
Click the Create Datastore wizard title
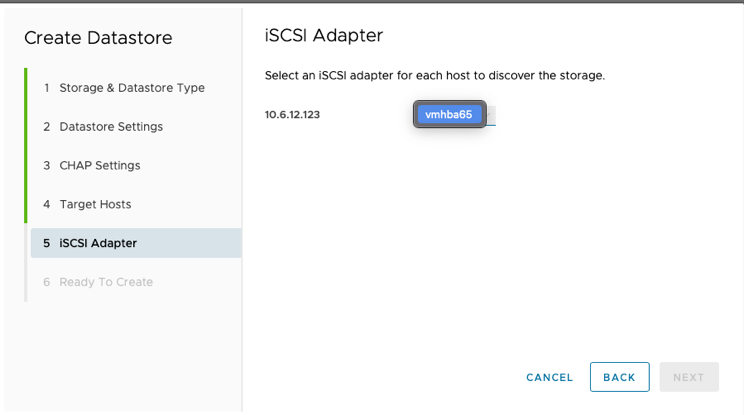pos(98,38)
